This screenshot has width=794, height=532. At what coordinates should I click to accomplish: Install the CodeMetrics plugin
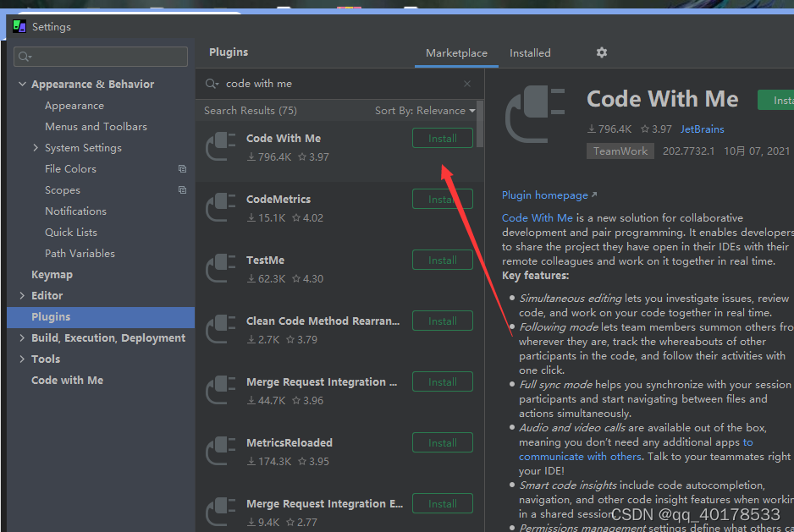(x=443, y=199)
